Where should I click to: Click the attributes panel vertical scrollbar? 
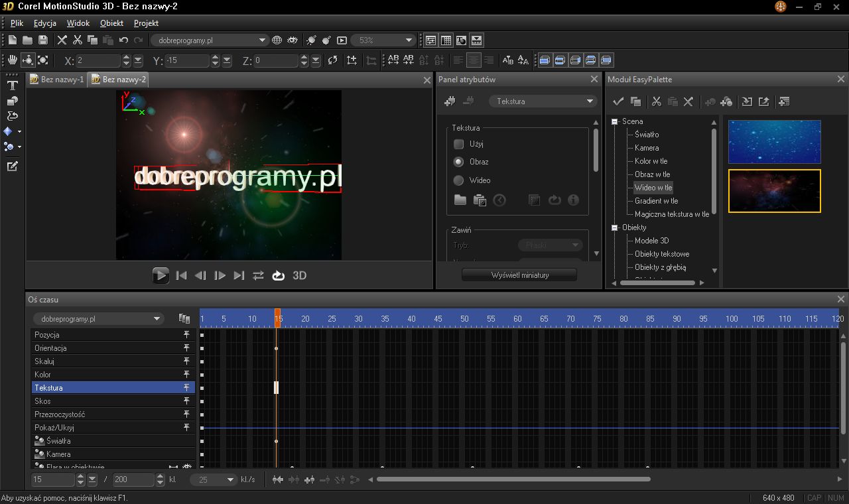point(596,151)
